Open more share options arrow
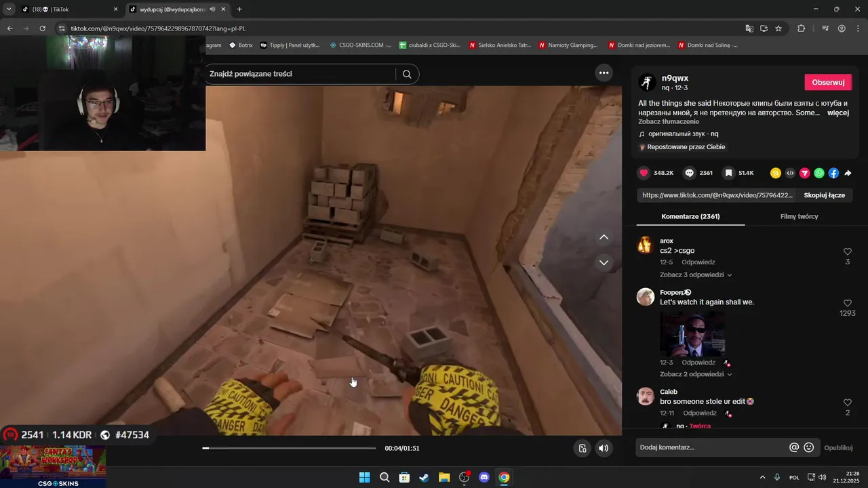This screenshot has width=868, height=488. (x=848, y=173)
